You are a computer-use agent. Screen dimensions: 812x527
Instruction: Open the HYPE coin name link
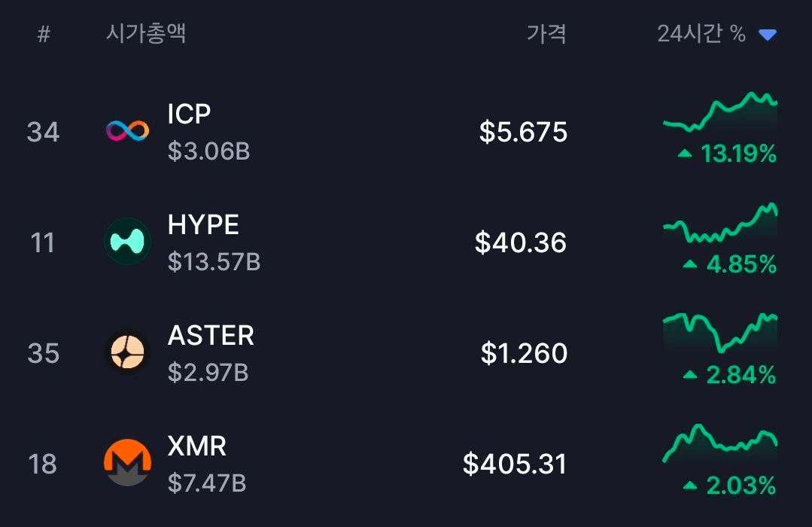203,224
